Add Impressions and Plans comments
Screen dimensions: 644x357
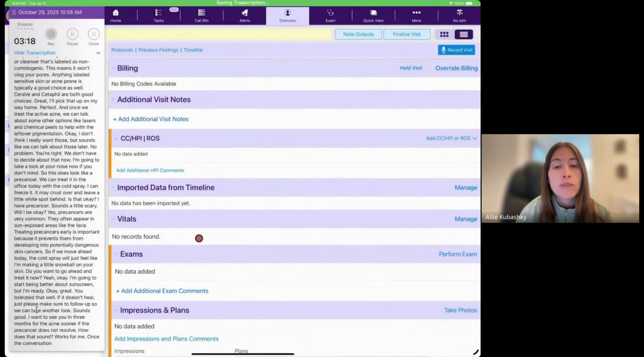coord(166,339)
